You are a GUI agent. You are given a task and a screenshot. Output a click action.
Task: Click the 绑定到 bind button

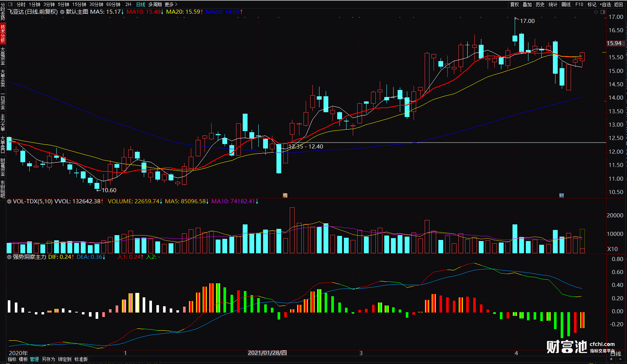(64, 359)
